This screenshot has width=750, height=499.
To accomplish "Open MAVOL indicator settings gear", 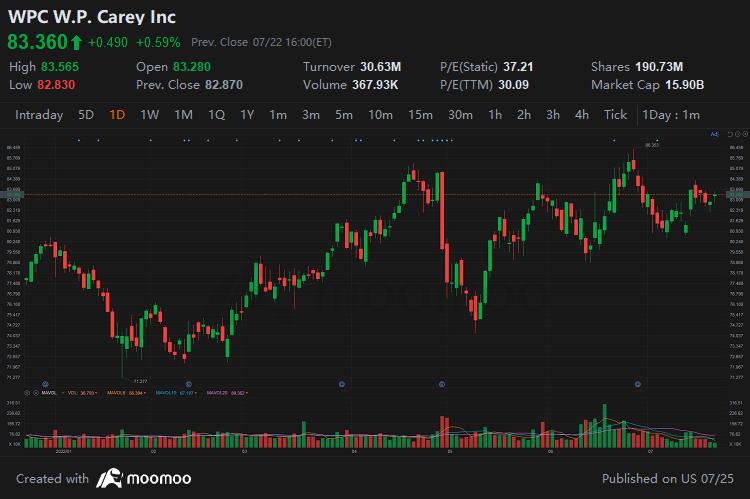I will [27, 393].
